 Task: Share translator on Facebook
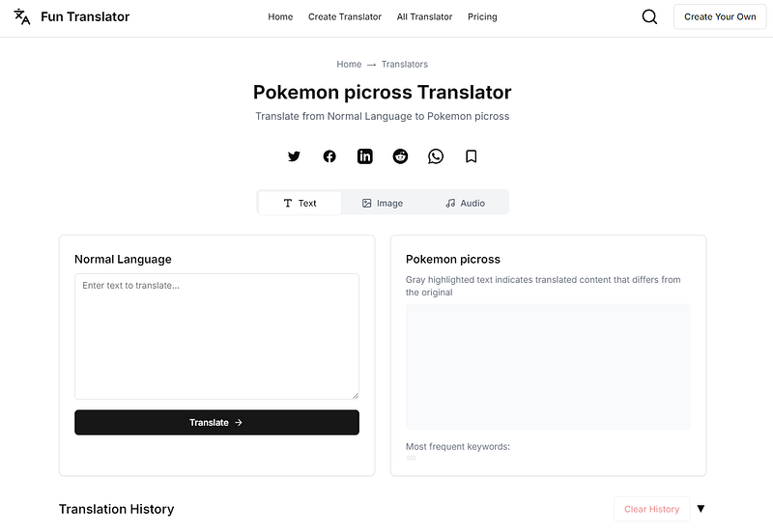(329, 156)
